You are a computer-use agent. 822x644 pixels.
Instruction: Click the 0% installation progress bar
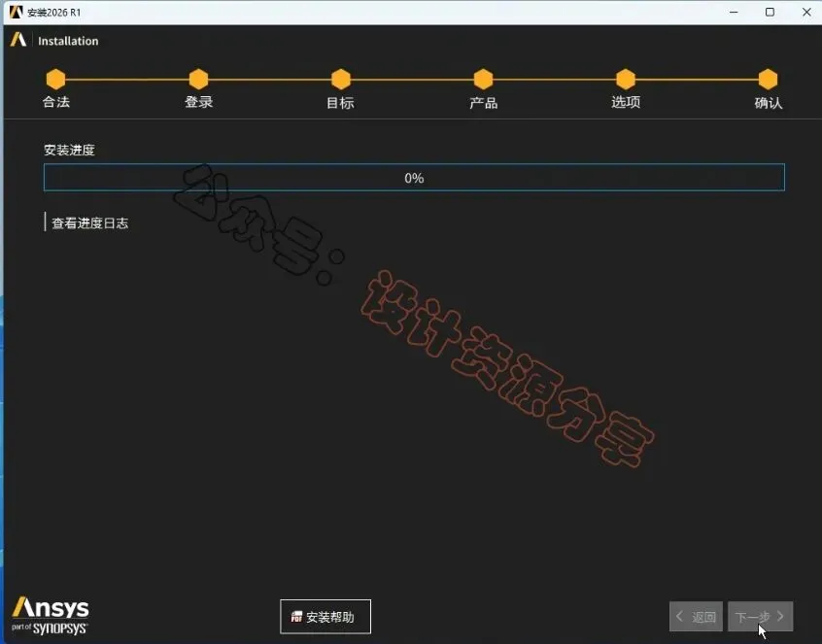pyautogui.click(x=414, y=178)
